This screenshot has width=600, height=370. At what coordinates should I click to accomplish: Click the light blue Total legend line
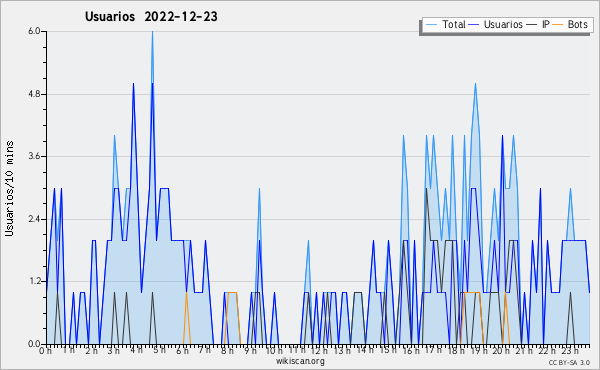(431, 25)
